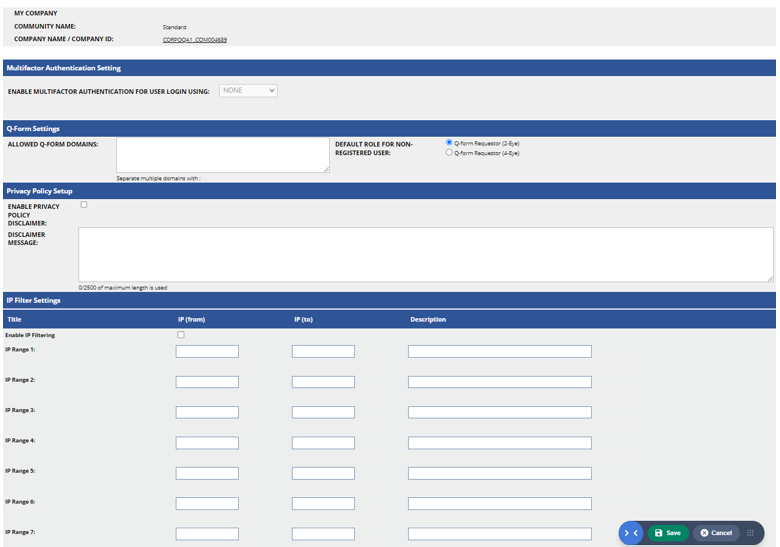Click IP Range 1 description field
Image resolution: width=780 pixels, height=547 pixels.
click(x=500, y=352)
